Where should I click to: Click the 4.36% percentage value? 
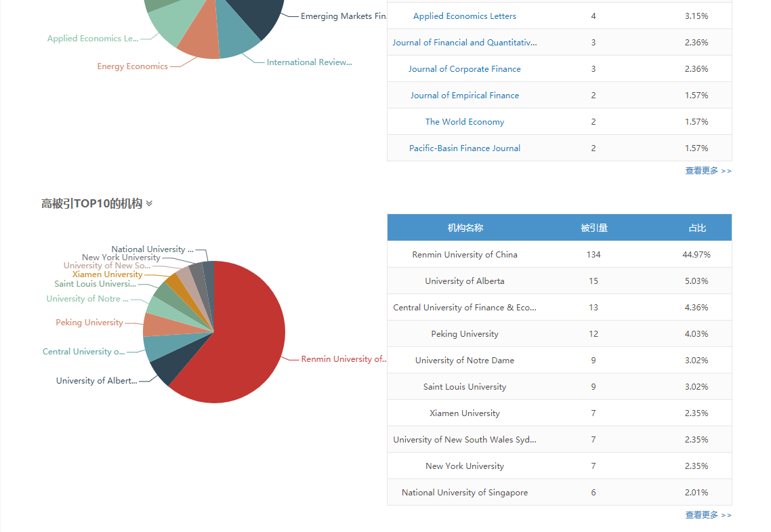696,308
